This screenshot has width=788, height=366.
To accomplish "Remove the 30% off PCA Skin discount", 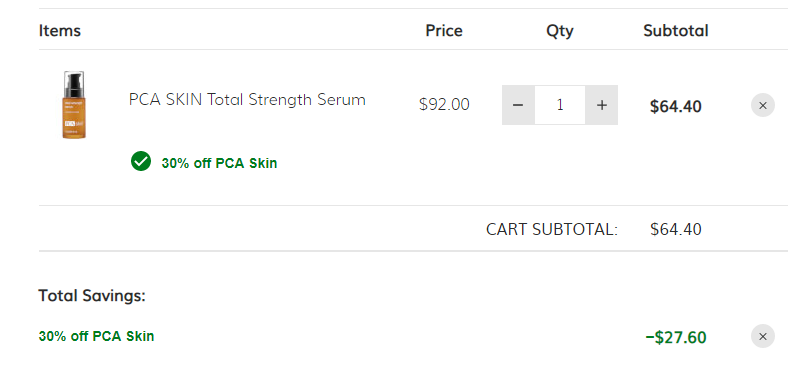I will coord(762,336).
